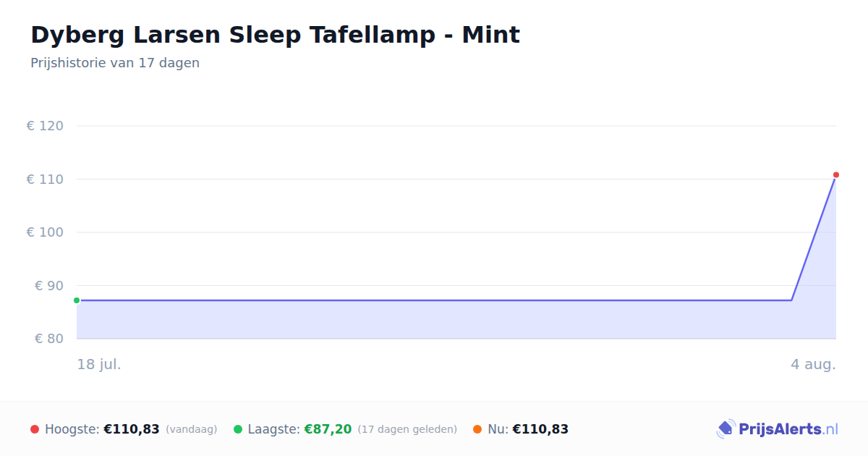Click the subtitle Prijshistorie van 17 dagen
This screenshot has height=456, width=868.
point(115,63)
